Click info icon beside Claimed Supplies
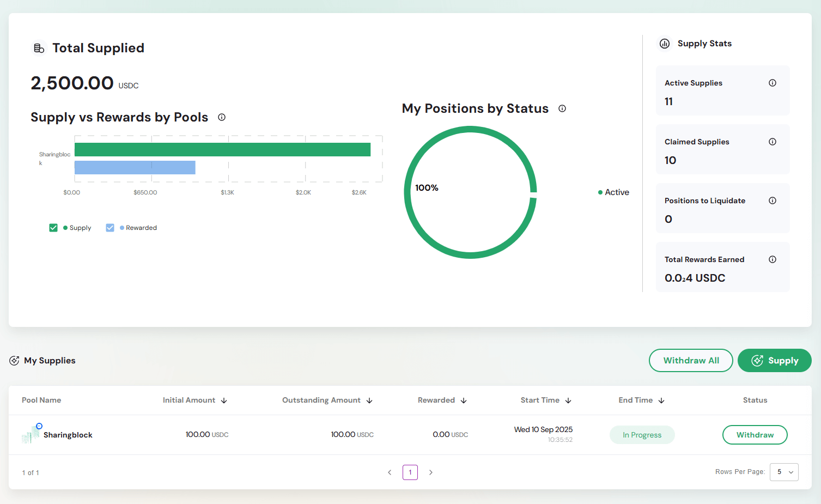821x504 pixels. pos(772,142)
